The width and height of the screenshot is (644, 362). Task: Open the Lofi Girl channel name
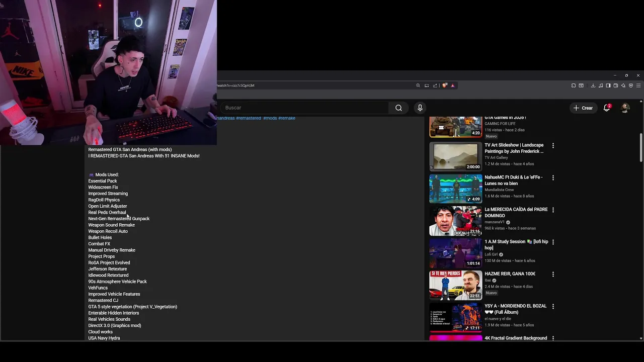[x=491, y=254]
